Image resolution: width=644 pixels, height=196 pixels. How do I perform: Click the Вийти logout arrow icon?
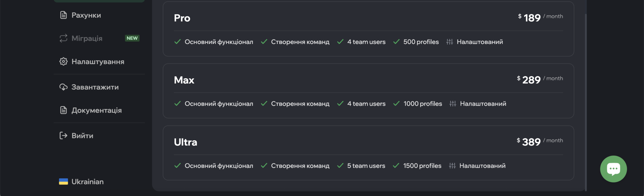pos(63,136)
